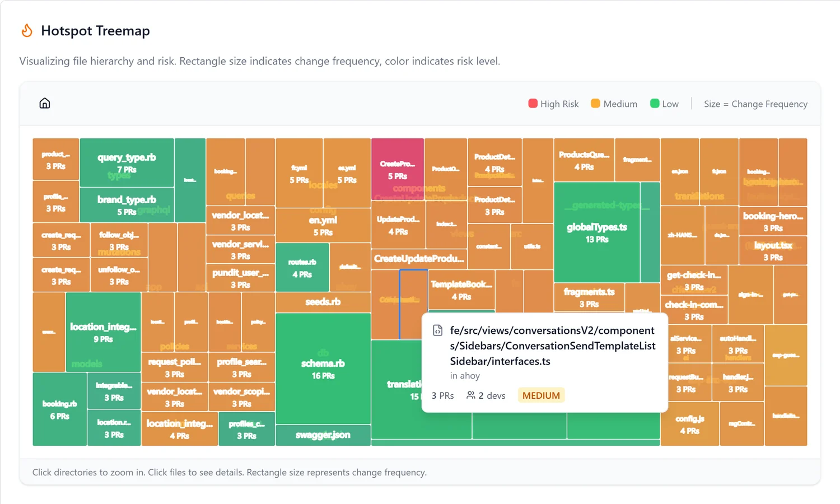
Task: Toggle the Low legend filter
Action: pos(664,104)
